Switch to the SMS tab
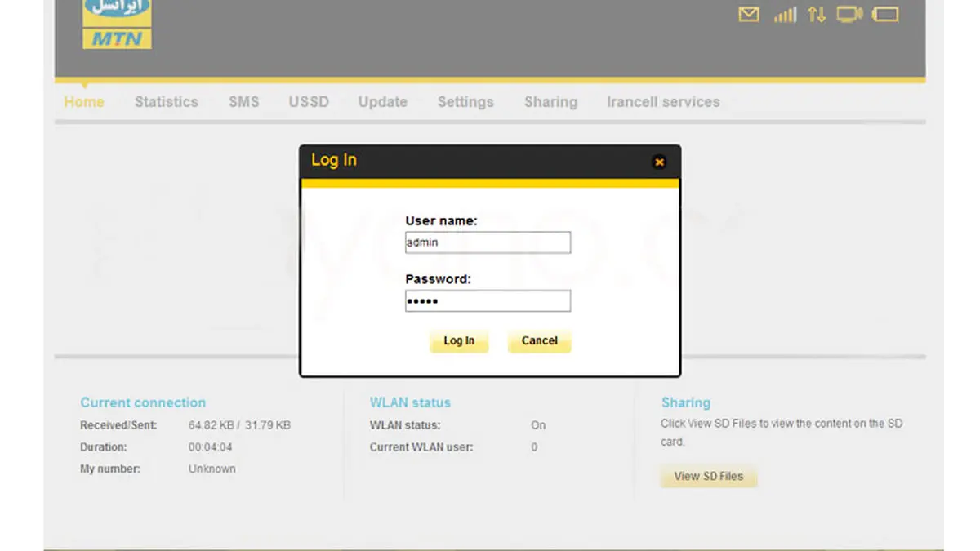 coord(243,102)
